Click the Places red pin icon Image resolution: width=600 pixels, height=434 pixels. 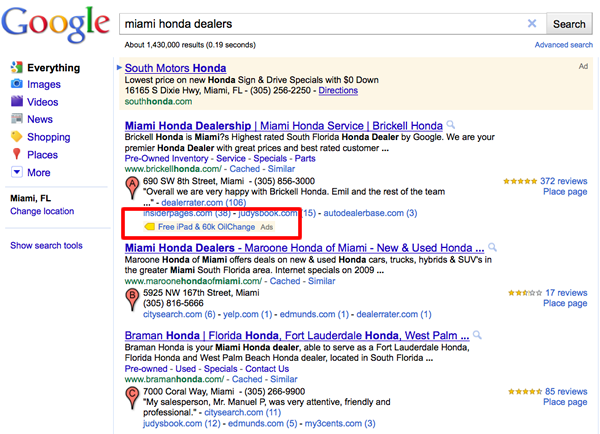click(16, 154)
